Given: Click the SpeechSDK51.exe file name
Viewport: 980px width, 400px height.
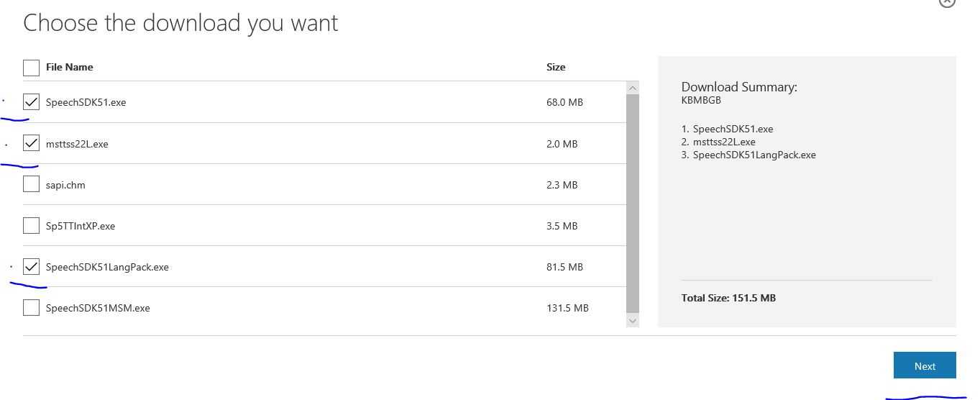Looking at the screenshot, I should (x=86, y=102).
